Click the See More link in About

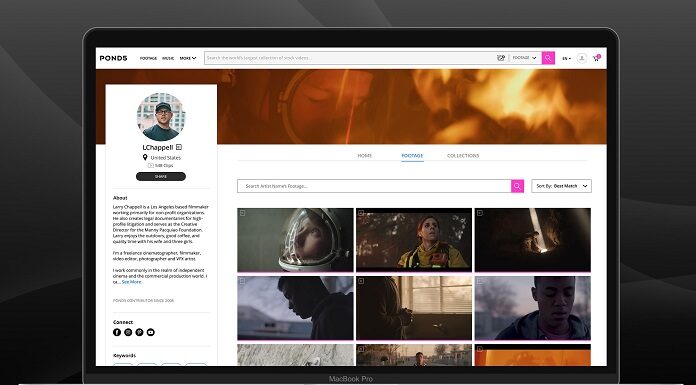(x=131, y=282)
